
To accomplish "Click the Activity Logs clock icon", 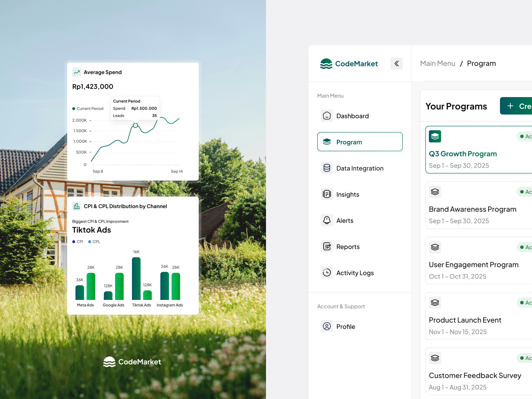I will point(327,273).
